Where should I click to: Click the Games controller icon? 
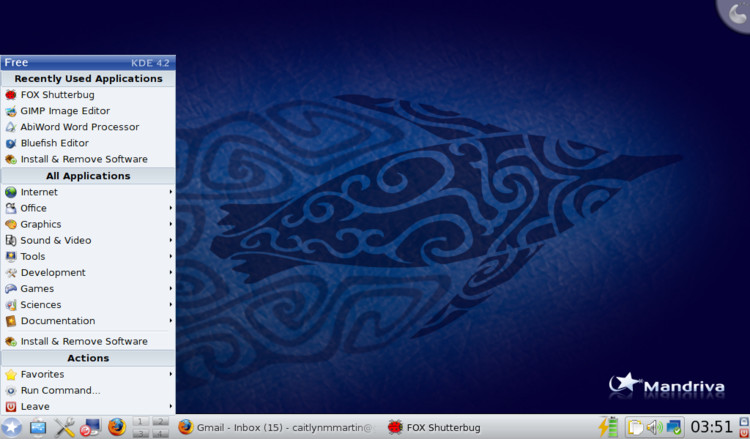[x=11, y=289]
